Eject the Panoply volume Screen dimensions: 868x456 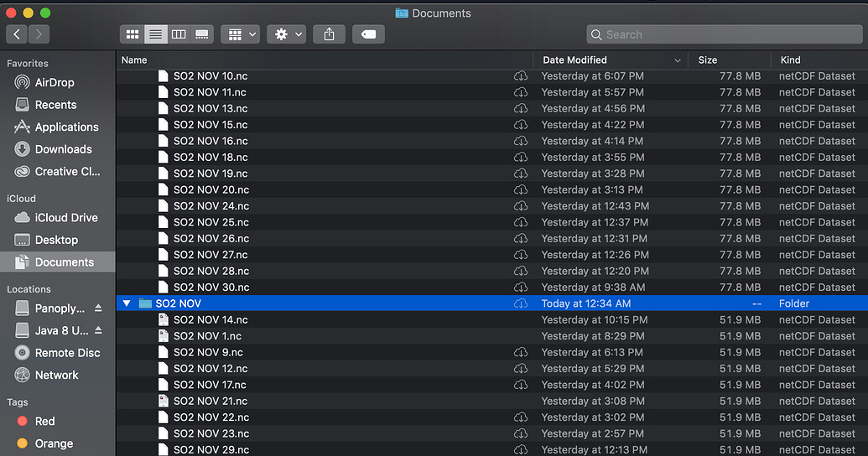98,308
